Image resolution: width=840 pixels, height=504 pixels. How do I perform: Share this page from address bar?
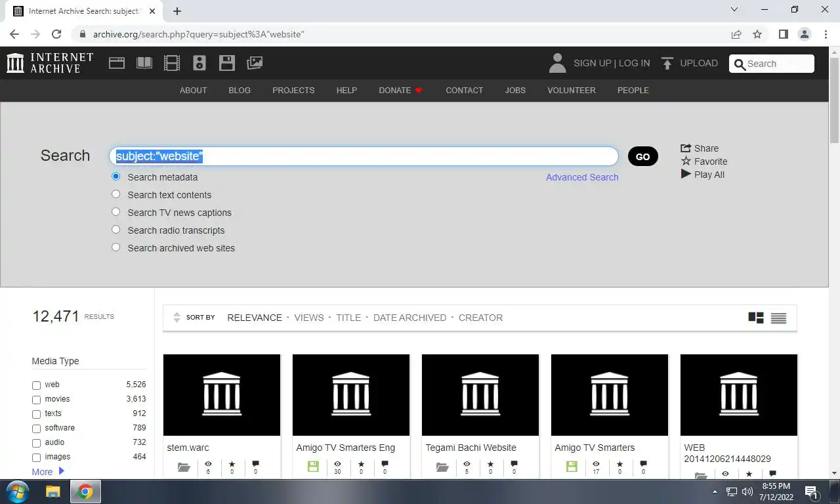tap(736, 34)
